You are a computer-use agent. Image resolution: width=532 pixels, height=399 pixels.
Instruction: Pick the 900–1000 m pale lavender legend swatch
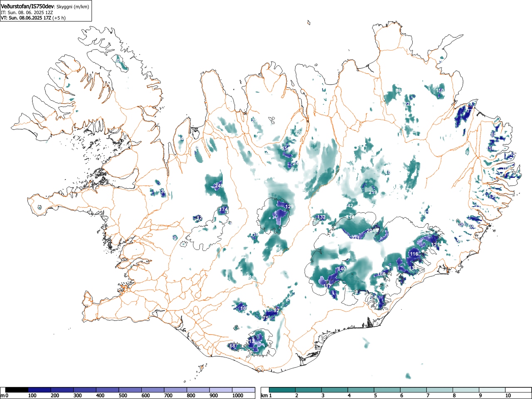click(221, 390)
